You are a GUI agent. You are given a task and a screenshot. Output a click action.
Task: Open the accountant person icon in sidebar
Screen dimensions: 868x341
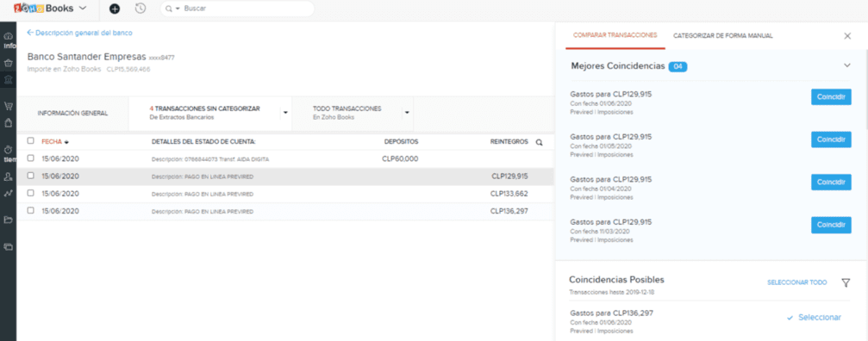click(x=8, y=177)
